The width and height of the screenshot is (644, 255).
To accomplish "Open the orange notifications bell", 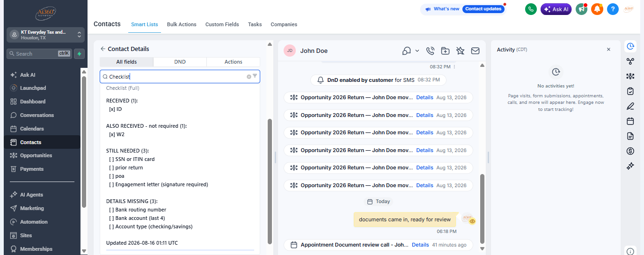I will coord(597,9).
